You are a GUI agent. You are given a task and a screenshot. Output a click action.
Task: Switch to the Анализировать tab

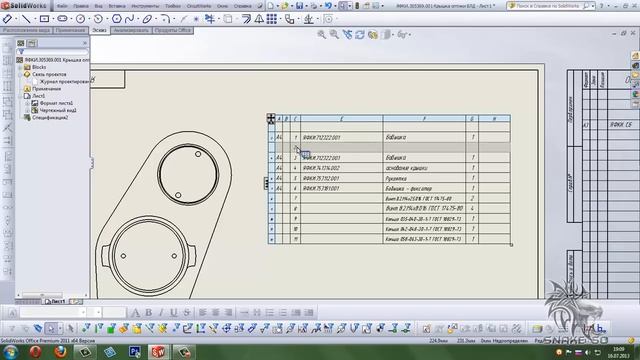click(131, 30)
